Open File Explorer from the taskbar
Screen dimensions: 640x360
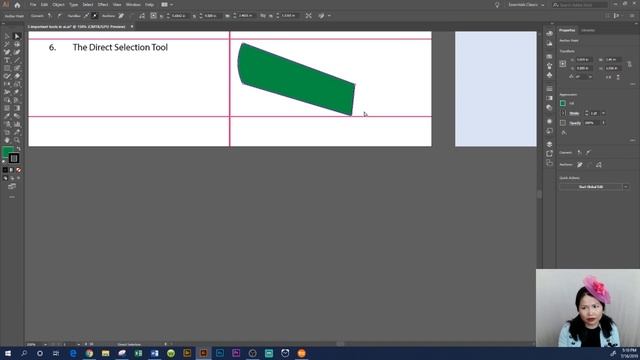click(x=106, y=353)
